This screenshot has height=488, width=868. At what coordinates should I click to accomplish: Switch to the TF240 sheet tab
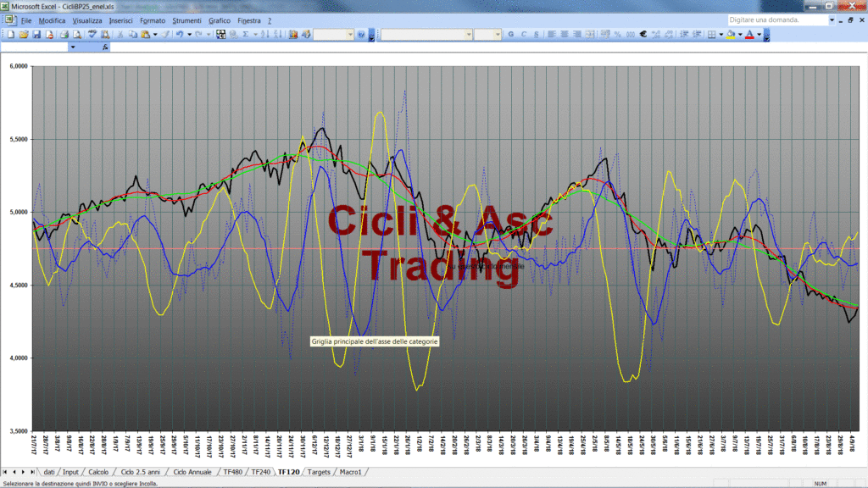point(261,472)
